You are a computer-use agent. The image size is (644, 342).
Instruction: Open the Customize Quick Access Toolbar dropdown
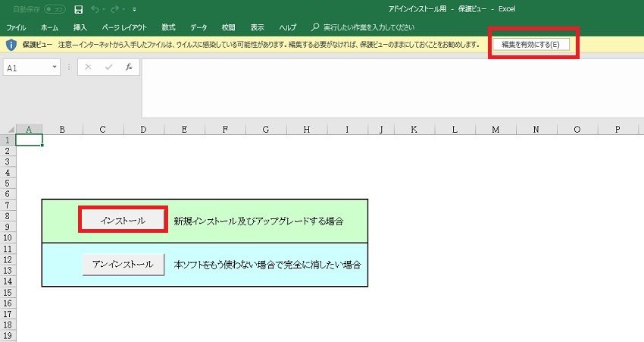tap(135, 10)
